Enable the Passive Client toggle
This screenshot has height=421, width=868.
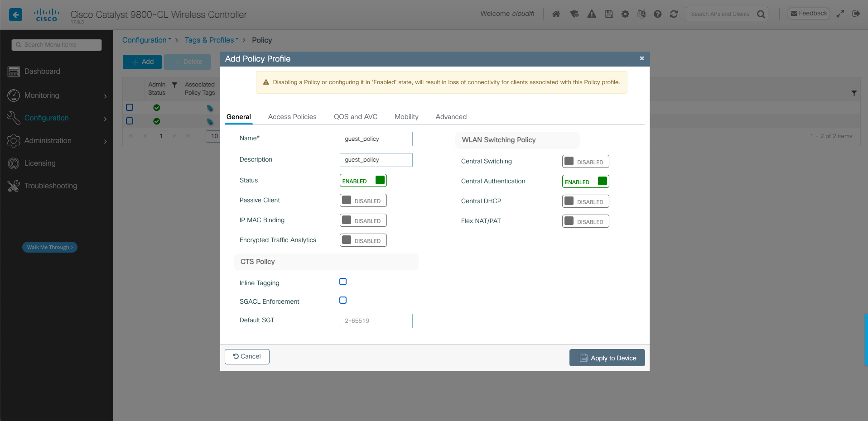click(363, 201)
